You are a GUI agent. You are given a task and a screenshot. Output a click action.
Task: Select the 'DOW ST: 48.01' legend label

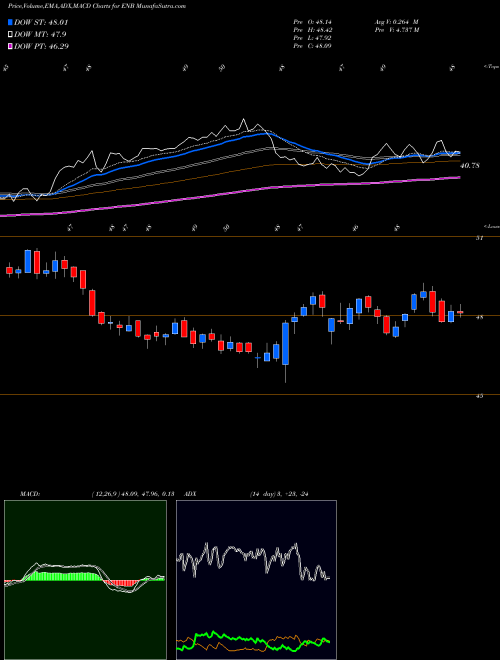pos(41,23)
